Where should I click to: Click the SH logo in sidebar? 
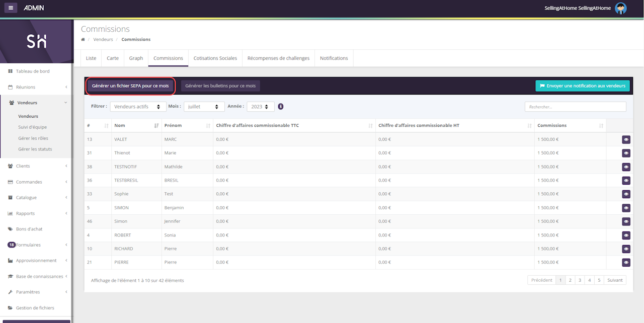point(37,42)
